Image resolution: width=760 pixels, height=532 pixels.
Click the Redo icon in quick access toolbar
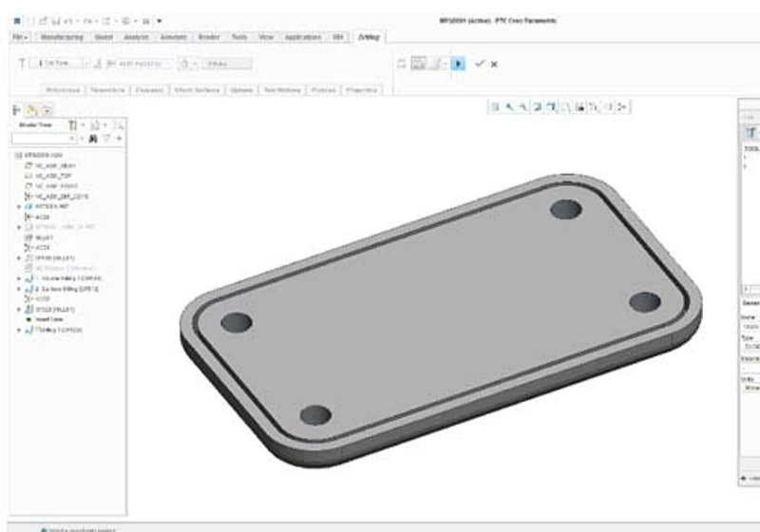(87, 21)
